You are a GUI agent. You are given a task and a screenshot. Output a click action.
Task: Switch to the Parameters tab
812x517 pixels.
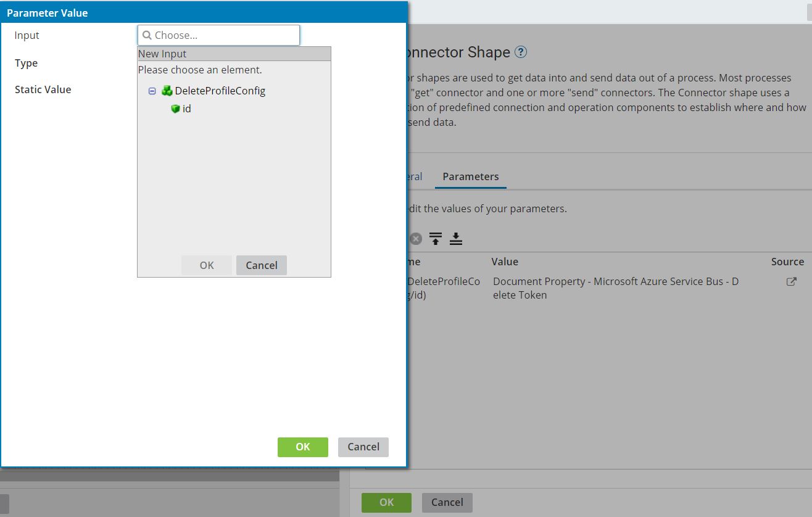coord(470,176)
